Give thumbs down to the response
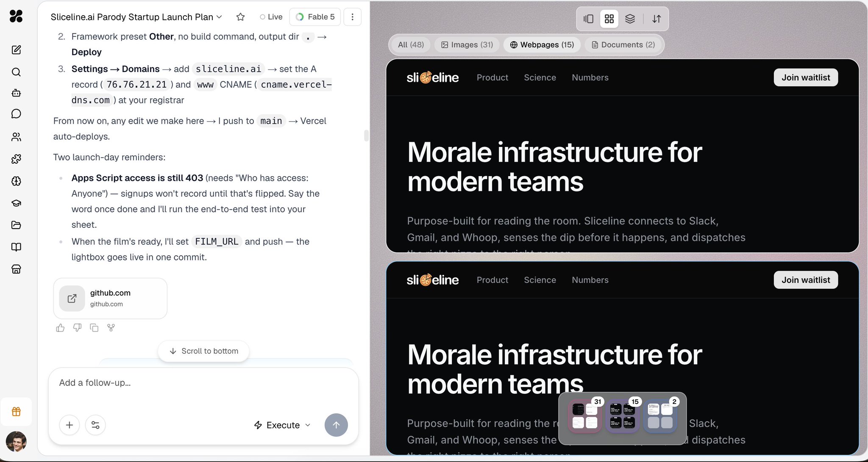 pyautogui.click(x=77, y=328)
